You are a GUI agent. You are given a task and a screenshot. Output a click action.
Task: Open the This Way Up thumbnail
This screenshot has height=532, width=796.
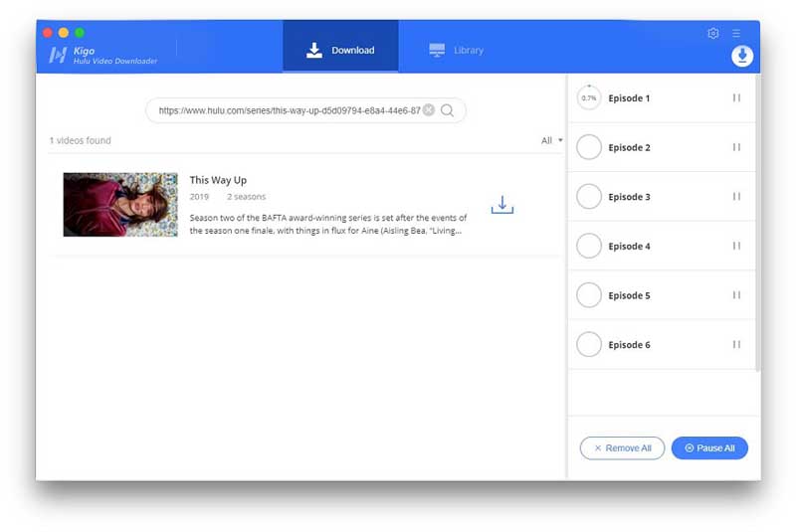pos(120,205)
